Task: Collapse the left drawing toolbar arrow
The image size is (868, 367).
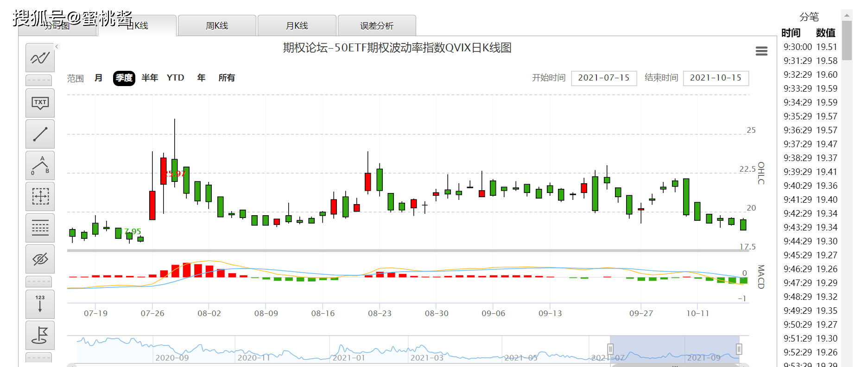Action: click(57, 46)
